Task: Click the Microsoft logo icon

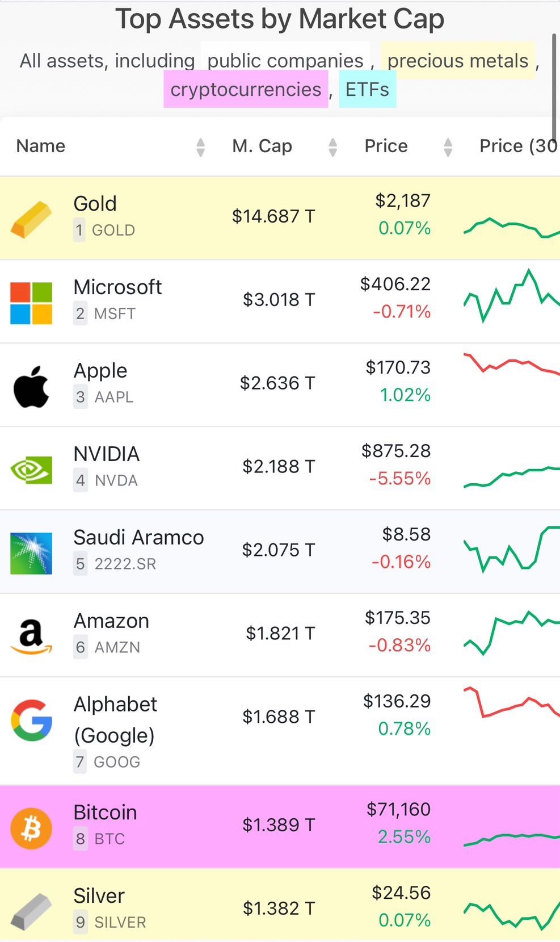Action: [31, 303]
